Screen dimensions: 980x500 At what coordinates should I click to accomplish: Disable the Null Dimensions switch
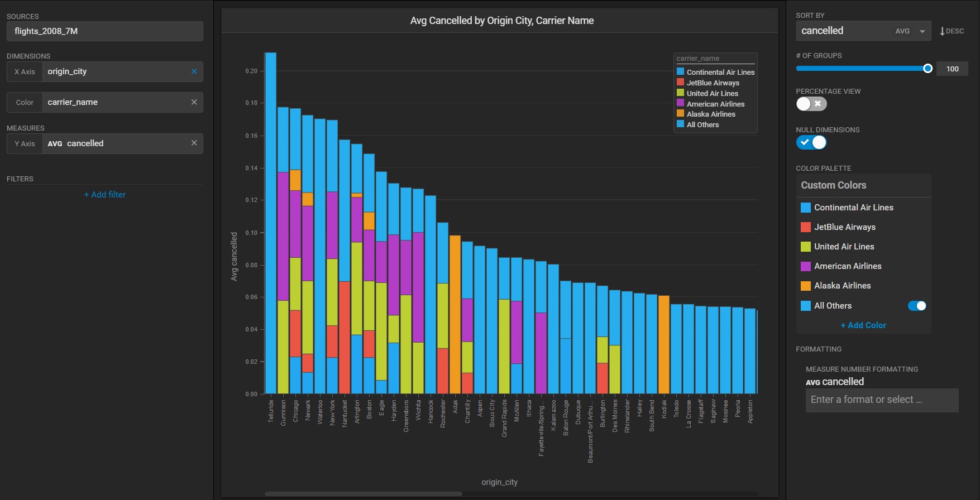coord(811,142)
